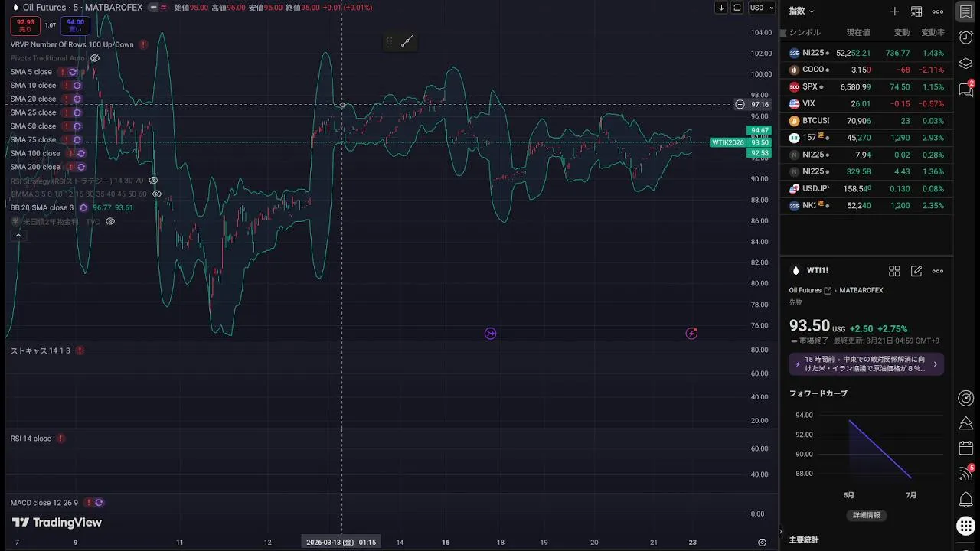Expand the 指数 watchlist dropdown
This screenshot has width=980, height=551.
point(802,11)
